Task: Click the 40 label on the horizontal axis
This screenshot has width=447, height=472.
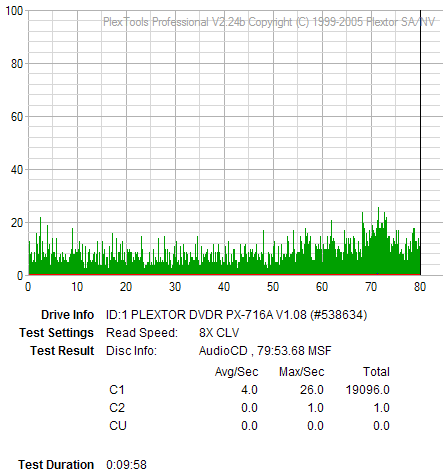Action: 224,287
